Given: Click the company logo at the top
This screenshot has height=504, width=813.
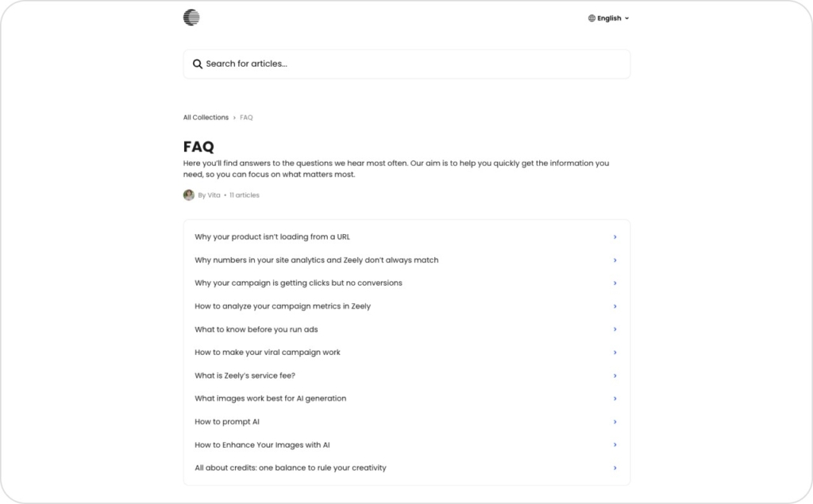Looking at the screenshot, I should (190, 17).
